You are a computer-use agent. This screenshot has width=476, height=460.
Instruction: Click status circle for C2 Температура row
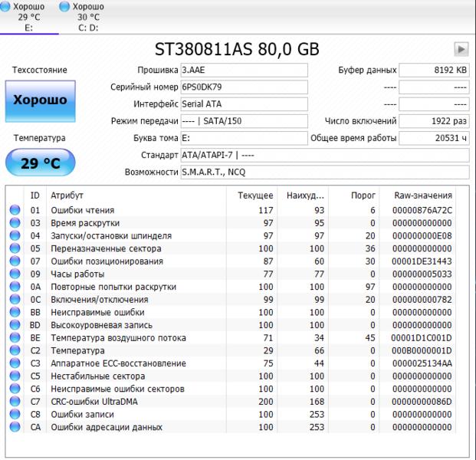pyautogui.click(x=15, y=350)
